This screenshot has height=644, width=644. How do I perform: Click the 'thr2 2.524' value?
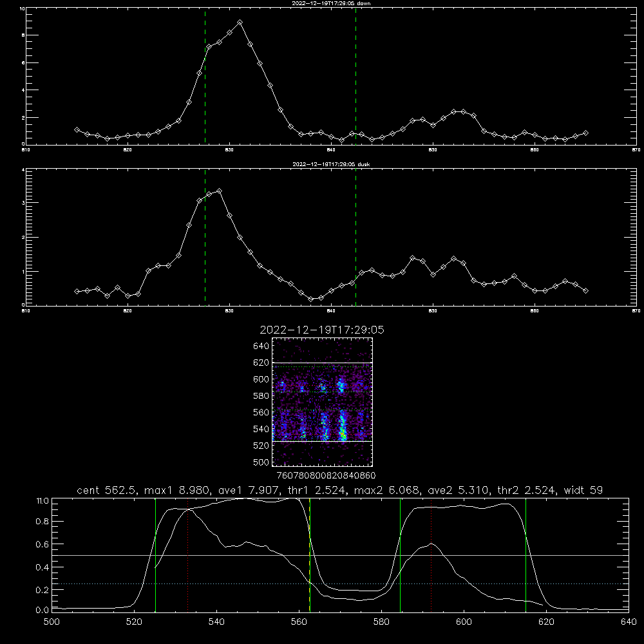[x=527, y=490]
